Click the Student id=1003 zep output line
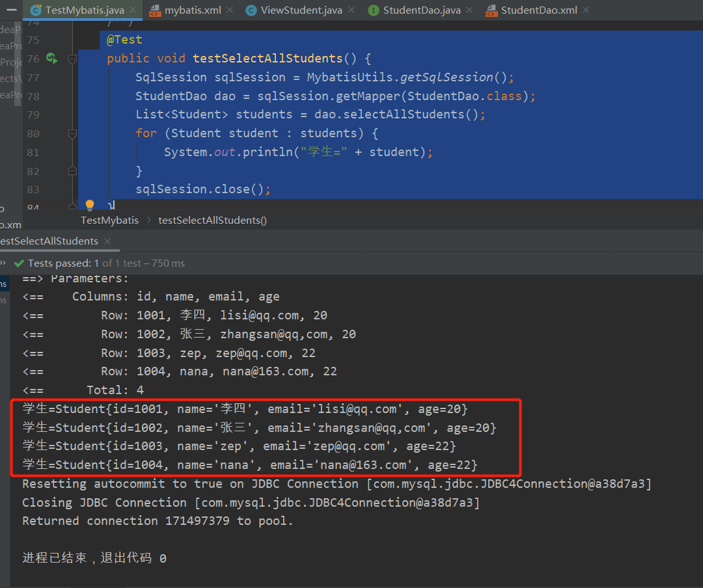Viewport: 703px width, 588px height. coord(240,446)
